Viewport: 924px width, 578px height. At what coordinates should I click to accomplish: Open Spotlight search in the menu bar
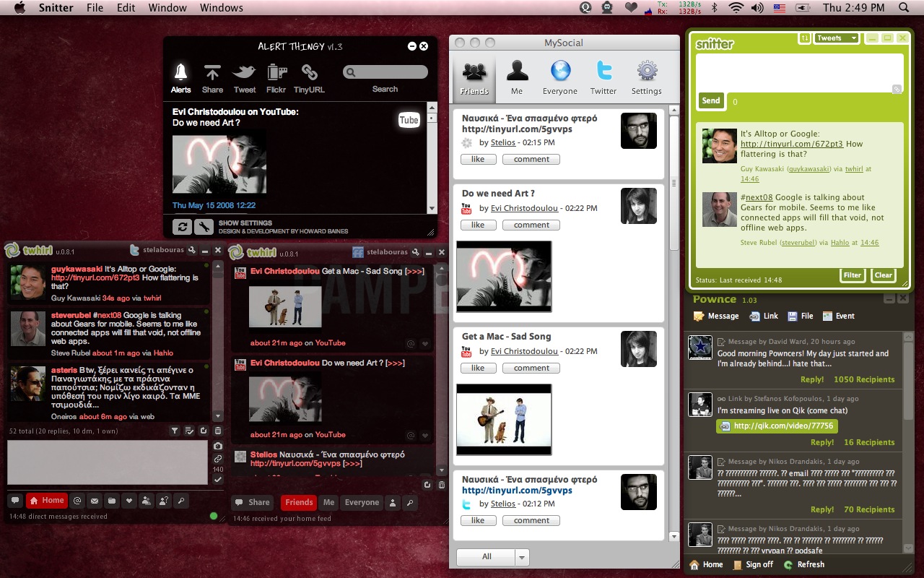[x=904, y=8]
